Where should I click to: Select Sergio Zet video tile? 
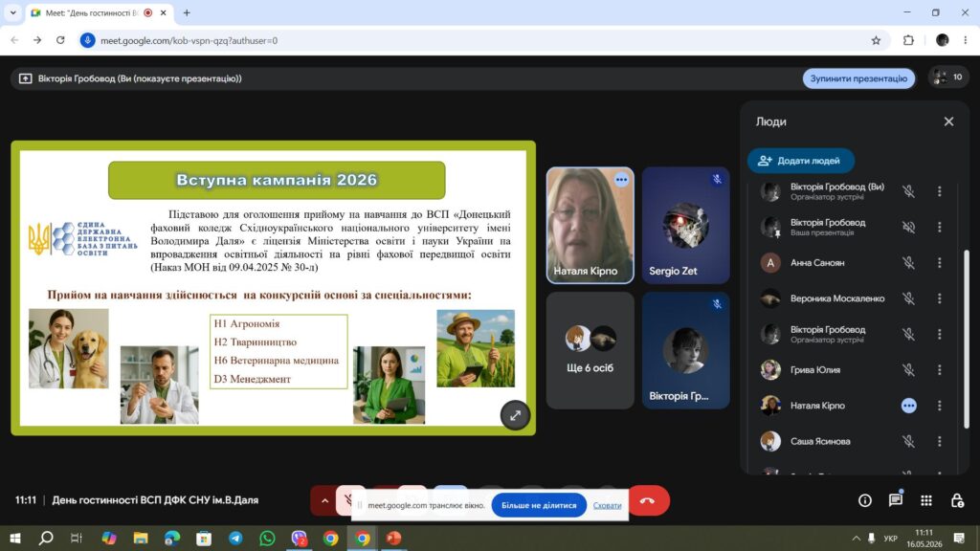685,225
